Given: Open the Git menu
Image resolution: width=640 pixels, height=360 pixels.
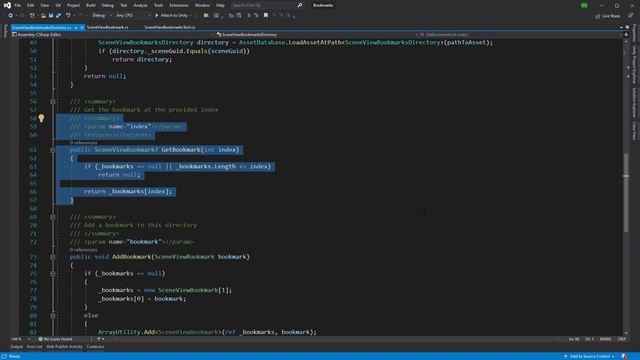Looking at the screenshot, I should coord(58,5).
